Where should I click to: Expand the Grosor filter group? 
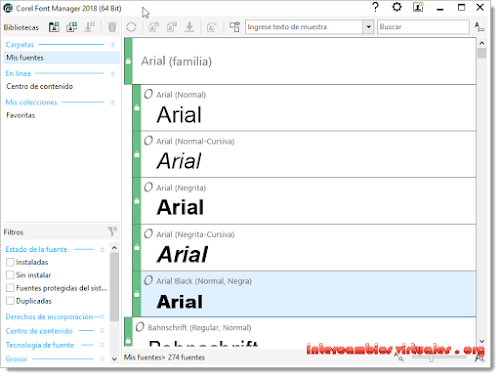pyautogui.click(x=102, y=359)
